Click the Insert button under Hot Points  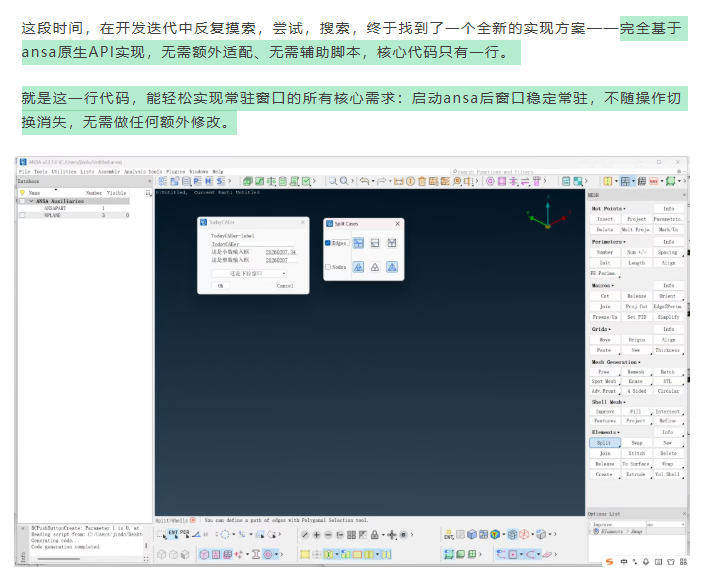605,219
